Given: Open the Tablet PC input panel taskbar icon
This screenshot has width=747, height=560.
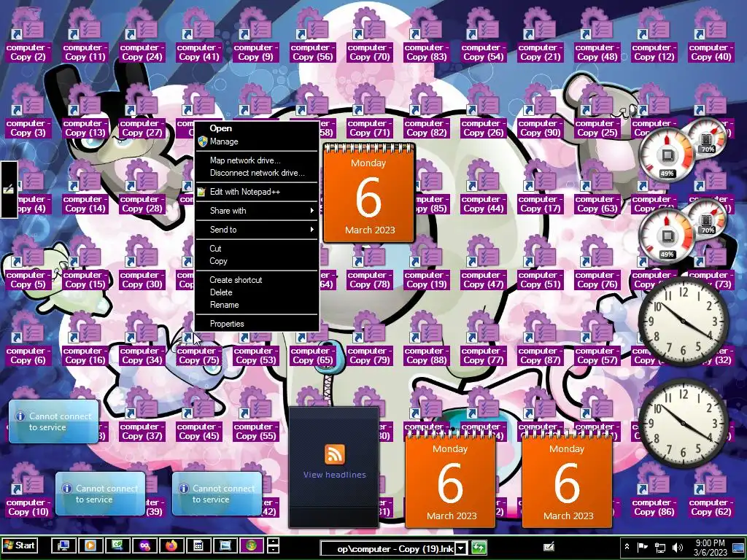Looking at the screenshot, I should click(x=549, y=547).
